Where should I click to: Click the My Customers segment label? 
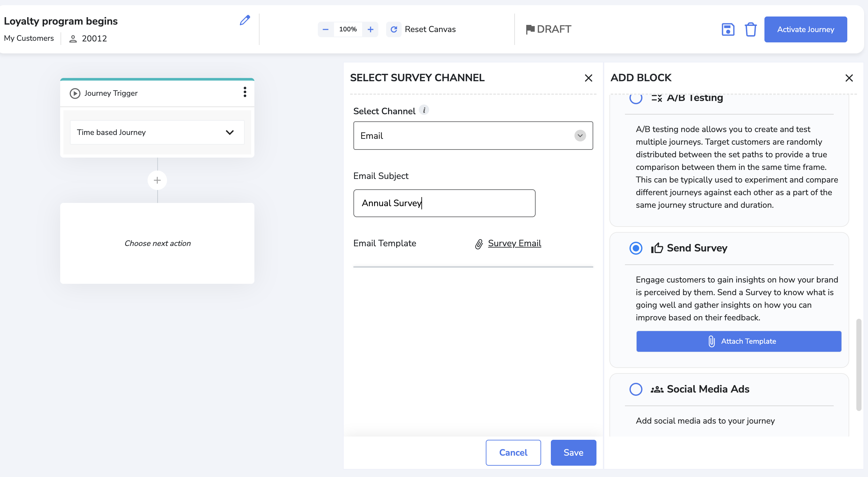28,39
